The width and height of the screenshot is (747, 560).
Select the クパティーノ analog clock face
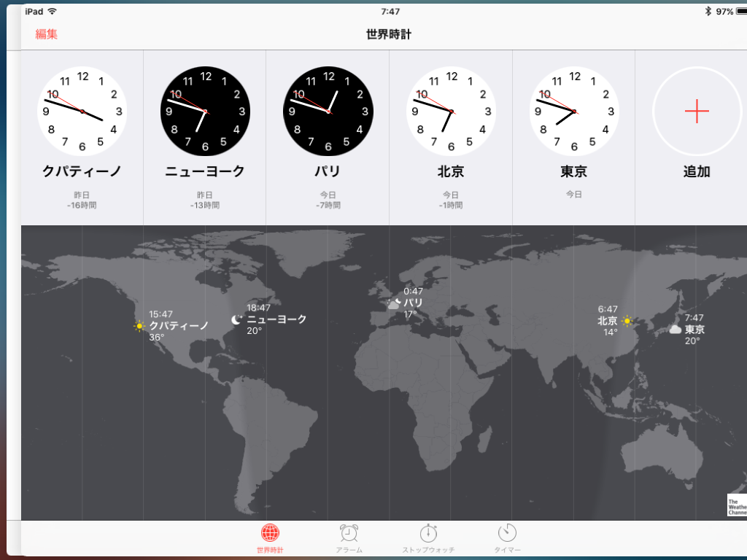click(82, 111)
